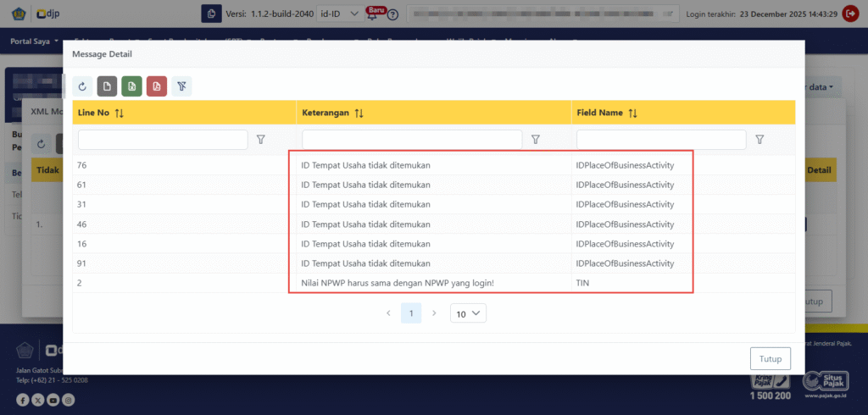This screenshot has width=868, height=415.
Task: Export table using red PDF icon
Action: click(156, 86)
